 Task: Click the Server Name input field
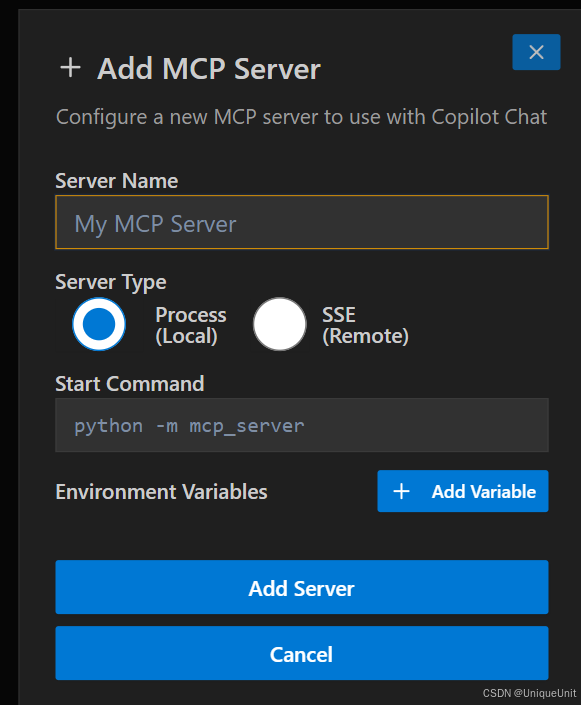point(302,222)
